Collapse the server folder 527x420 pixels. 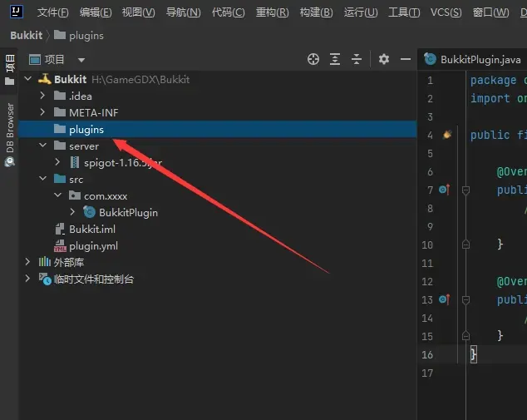coord(43,146)
